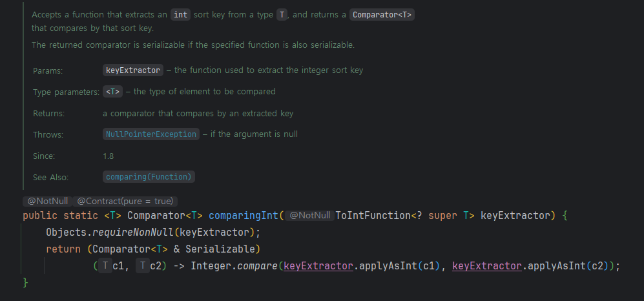
Task: Click the T type hint before c1
Action: click(105, 265)
